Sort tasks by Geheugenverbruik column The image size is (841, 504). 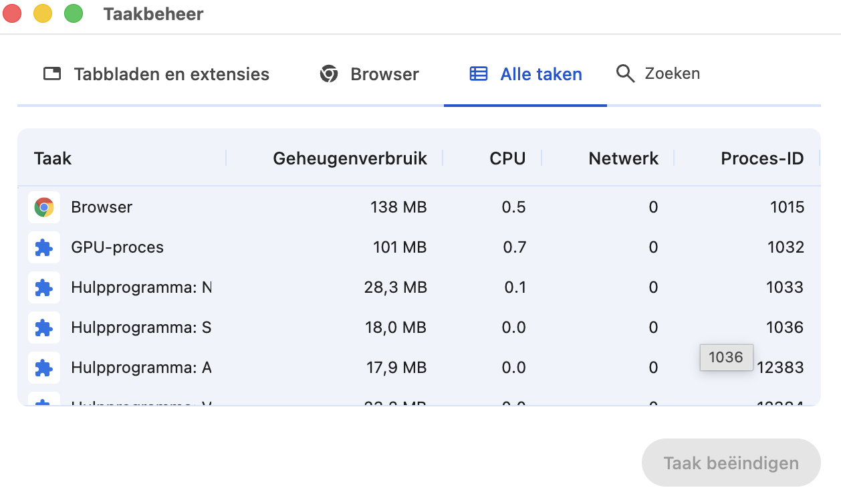click(350, 158)
